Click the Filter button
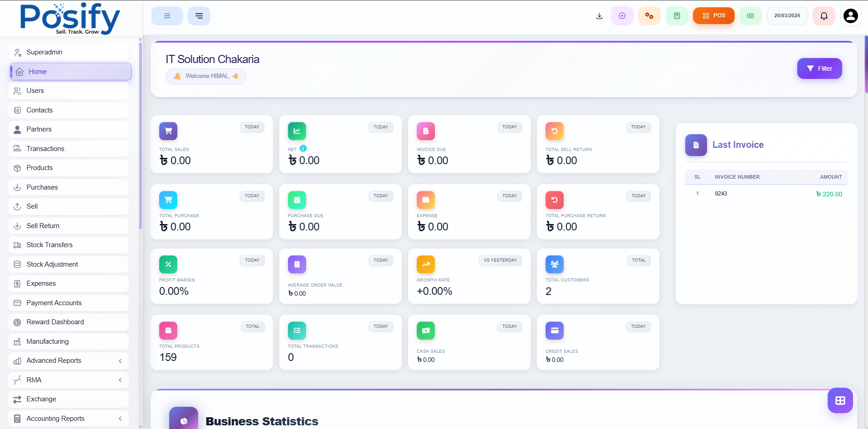This screenshot has width=868, height=429. 819,68
